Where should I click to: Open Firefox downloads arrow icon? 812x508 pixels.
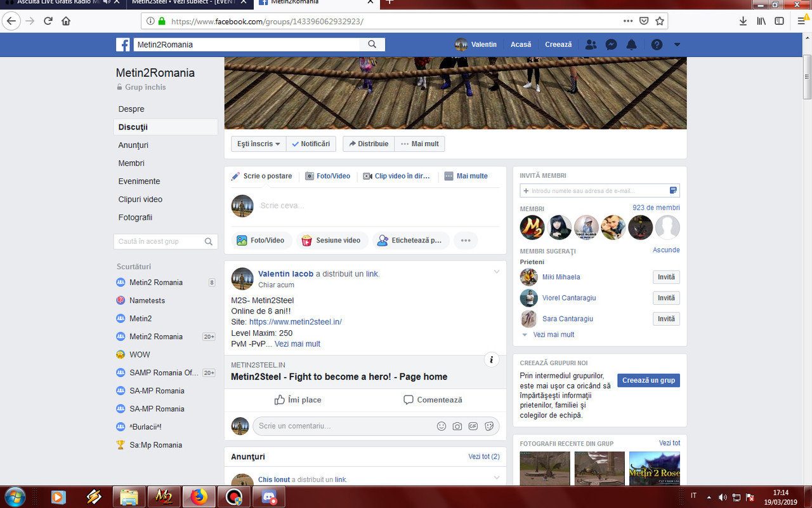pyautogui.click(x=743, y=21)
